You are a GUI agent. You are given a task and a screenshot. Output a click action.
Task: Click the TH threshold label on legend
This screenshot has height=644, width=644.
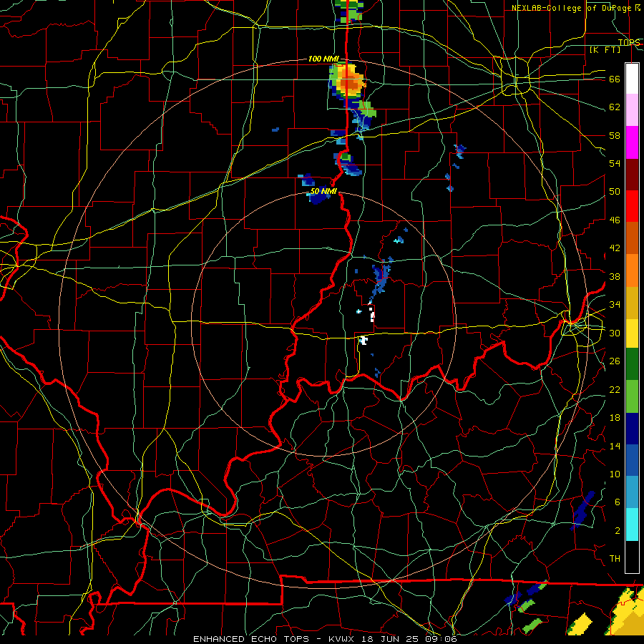615,558
